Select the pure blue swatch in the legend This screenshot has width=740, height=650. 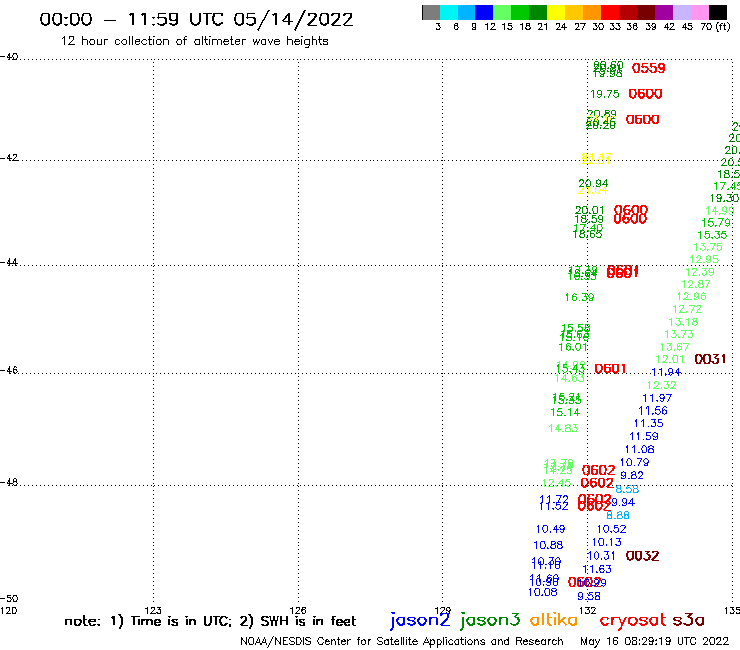[x=484, y=12]
